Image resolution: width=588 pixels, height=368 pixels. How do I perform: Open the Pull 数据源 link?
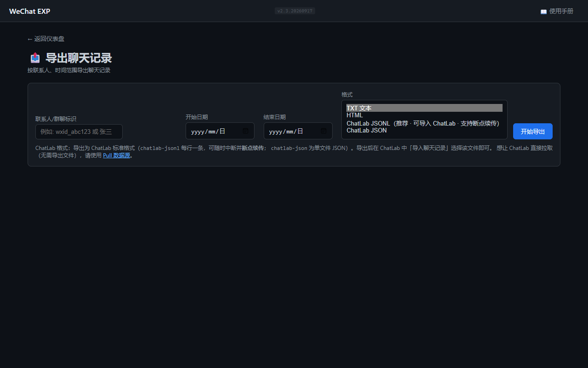(x=116, y=155)
